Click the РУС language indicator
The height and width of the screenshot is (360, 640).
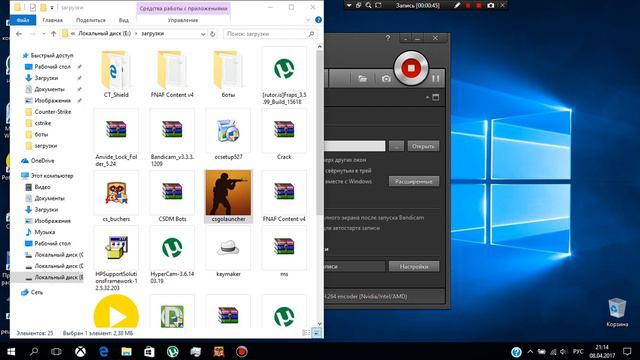pos(578,351)
